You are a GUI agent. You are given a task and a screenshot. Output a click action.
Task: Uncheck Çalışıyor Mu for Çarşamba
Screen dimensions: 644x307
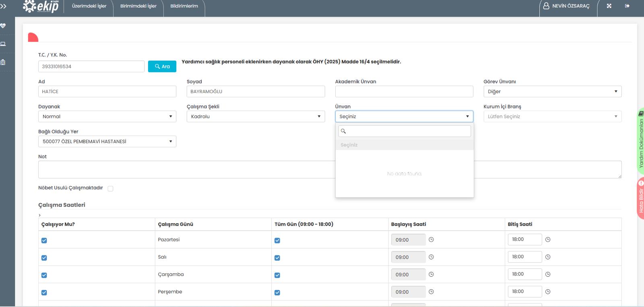(x=44, y=275)
